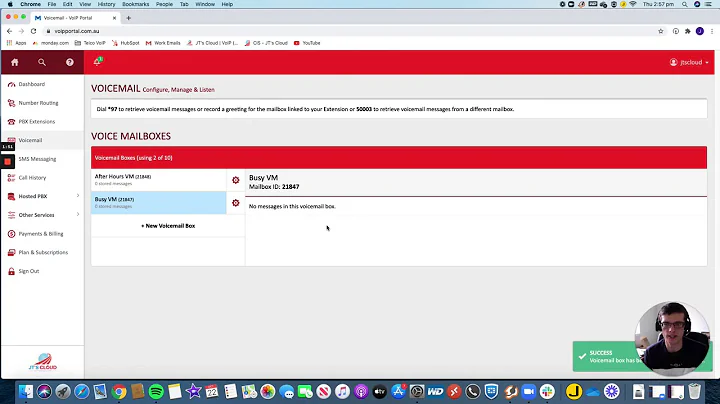Viewport: 720px width, 404px height.
Task: Open a new browser tab
Action: [129, 18]
